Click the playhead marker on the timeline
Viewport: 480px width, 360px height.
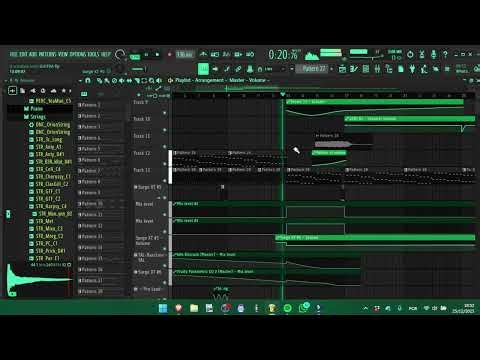283,95
